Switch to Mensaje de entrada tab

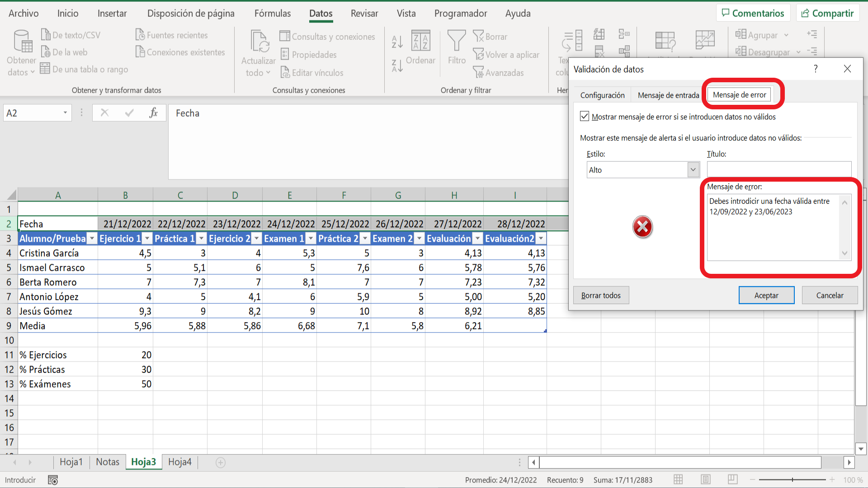pyautogui.click(x=668, y=95)
